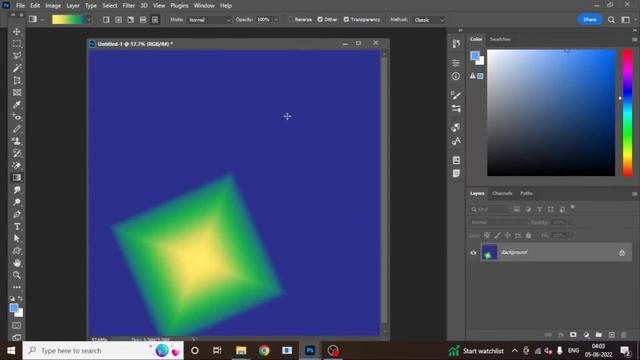Select the Move tool

coord(17,31)
